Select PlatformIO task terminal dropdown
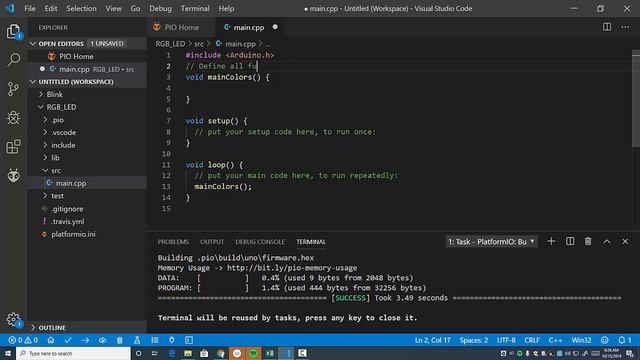This screenshot has height=360, width=640. 491,242
